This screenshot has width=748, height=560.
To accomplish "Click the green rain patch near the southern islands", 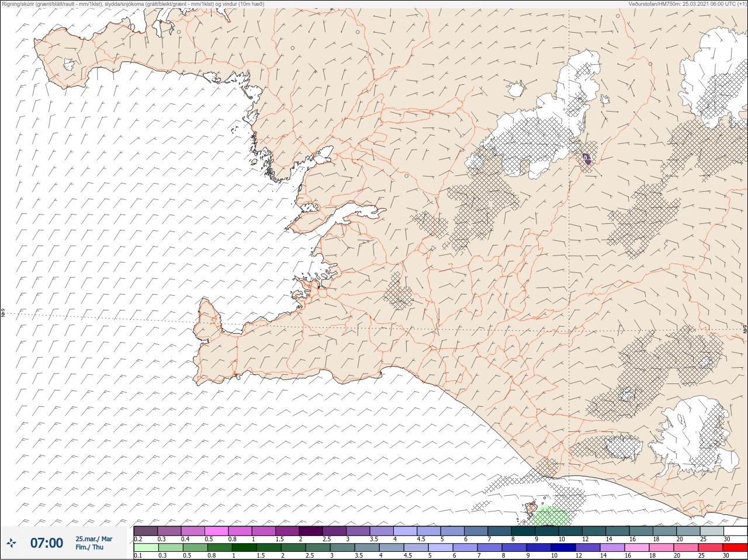I will tap(550, 516).
